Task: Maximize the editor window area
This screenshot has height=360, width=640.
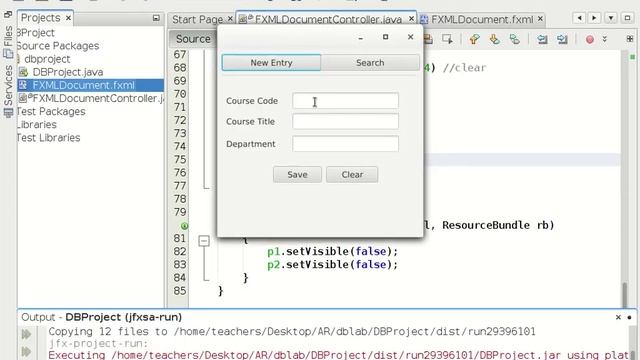Action: (627, 18)
